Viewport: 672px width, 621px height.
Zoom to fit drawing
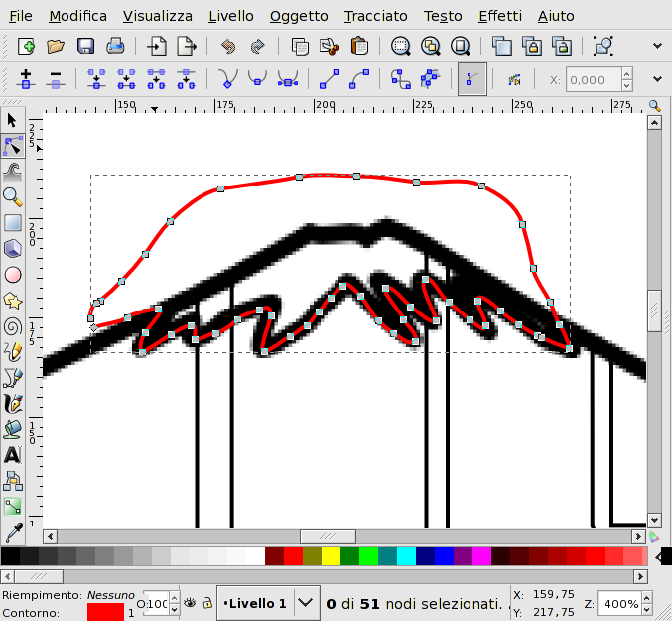430,46
